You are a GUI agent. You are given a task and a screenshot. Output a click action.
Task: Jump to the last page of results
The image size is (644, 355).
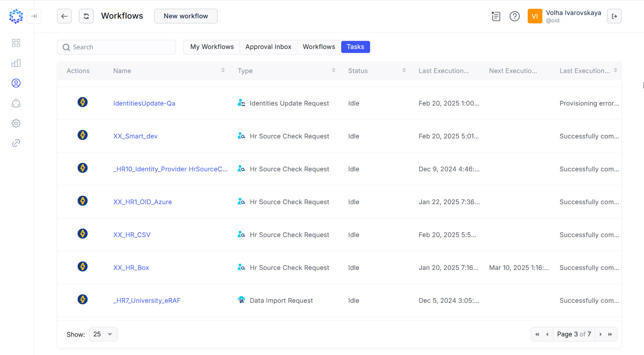610,334
